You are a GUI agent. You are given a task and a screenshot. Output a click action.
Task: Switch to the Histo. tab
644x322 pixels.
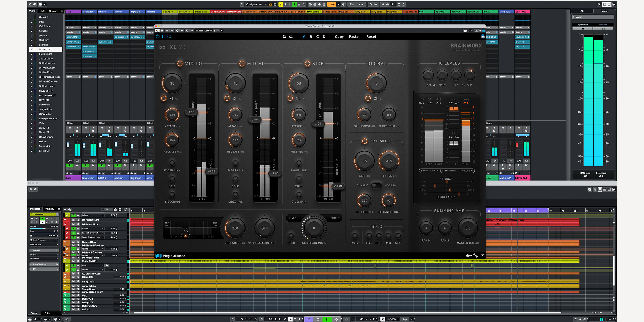43,11
